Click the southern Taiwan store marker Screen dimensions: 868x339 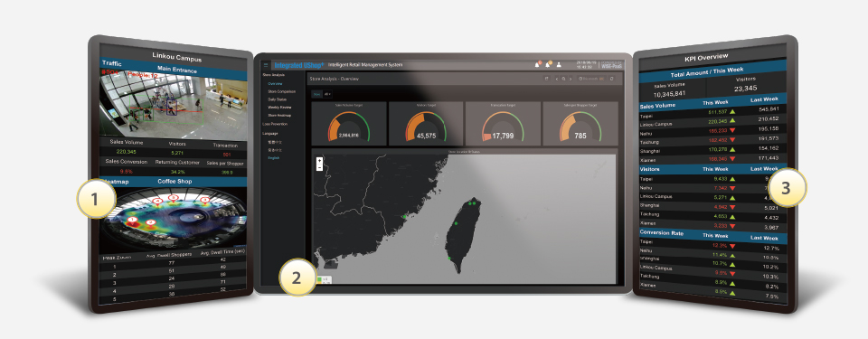pyautogui.click(x=449, y=259)
